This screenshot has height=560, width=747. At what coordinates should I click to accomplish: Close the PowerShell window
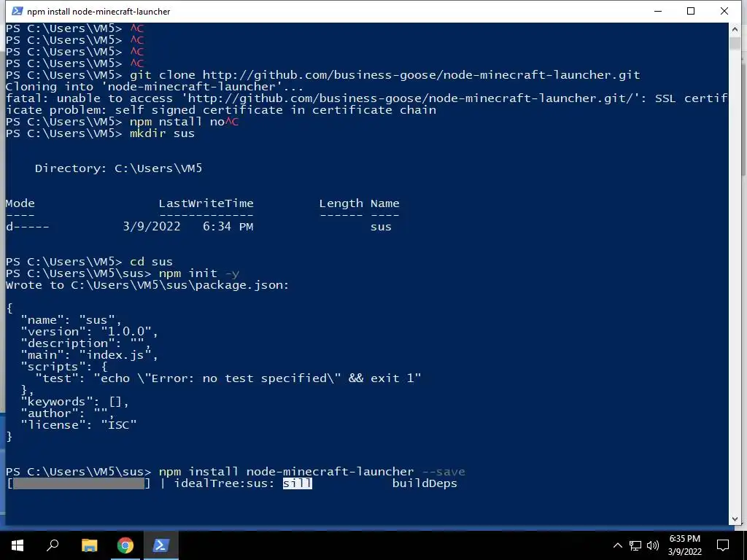tap(724, 11)
